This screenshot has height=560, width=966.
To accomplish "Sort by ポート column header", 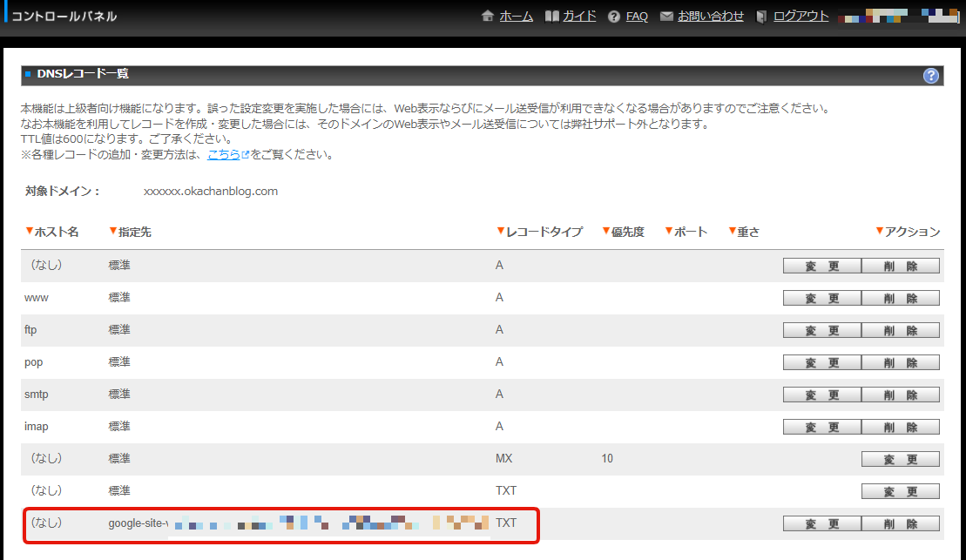I will click(690, 232).
